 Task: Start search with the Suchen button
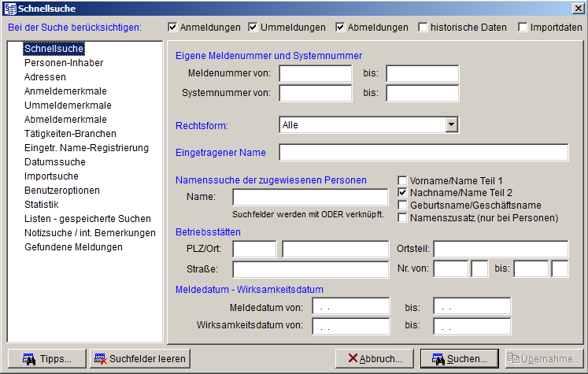pyautogui.click(x=458, y=359)
